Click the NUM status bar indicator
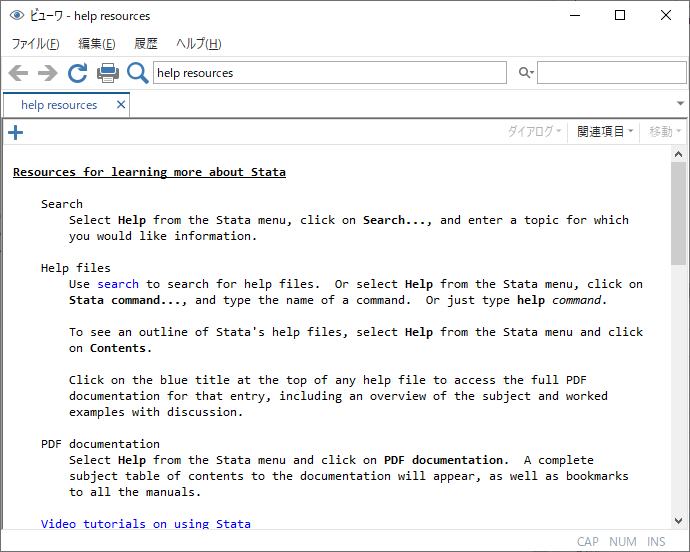The image size is (690, 552). pos(623,541)
